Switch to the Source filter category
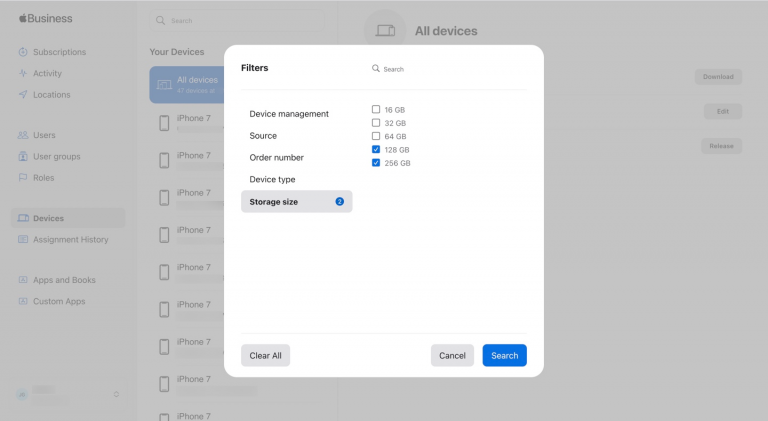 coord(263,136)
